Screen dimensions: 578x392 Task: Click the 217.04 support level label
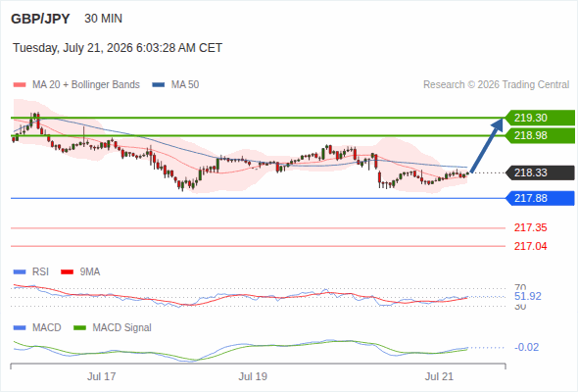click(x=530, y=246)
